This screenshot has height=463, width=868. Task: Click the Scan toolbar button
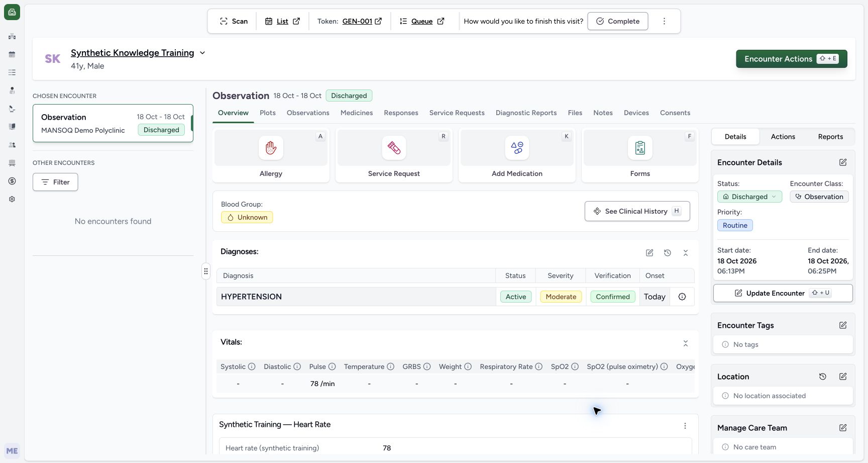tap(234, 21)
